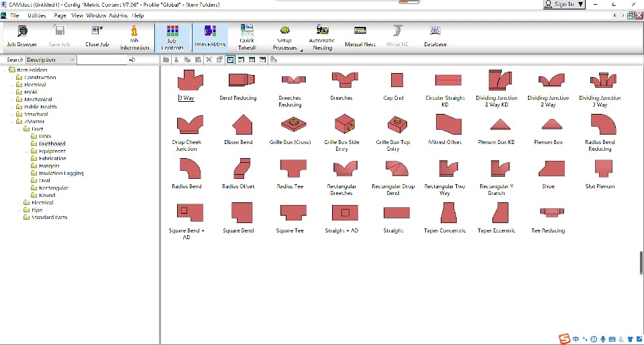Pick the Elbow Bend item
This screenshot has height=345, width=644.
[238, 130]
